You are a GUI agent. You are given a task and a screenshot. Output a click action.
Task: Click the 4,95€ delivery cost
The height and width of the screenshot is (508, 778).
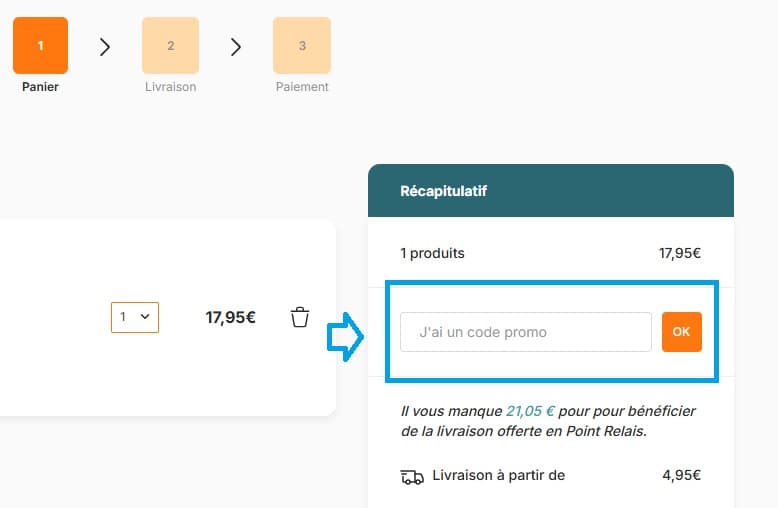681,476
